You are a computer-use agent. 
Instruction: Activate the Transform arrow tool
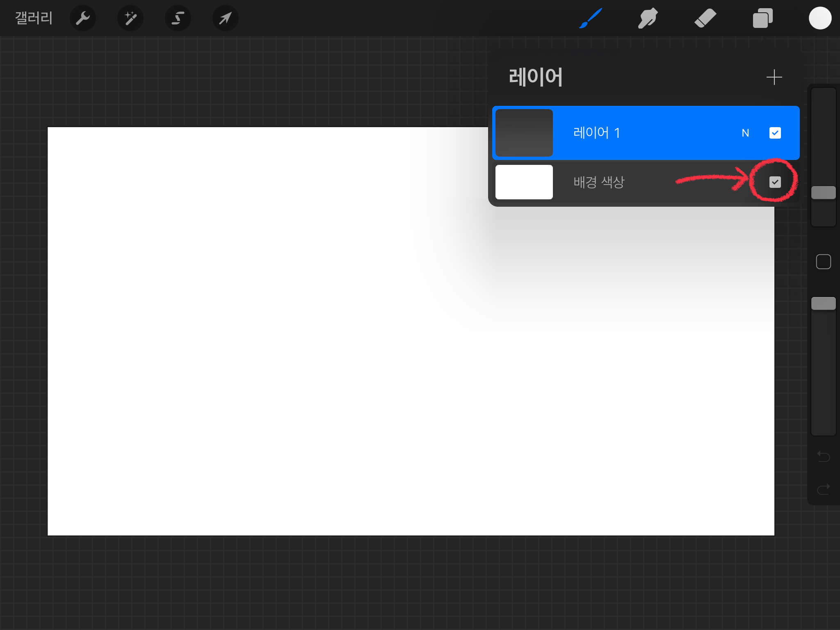click(225, 18)
